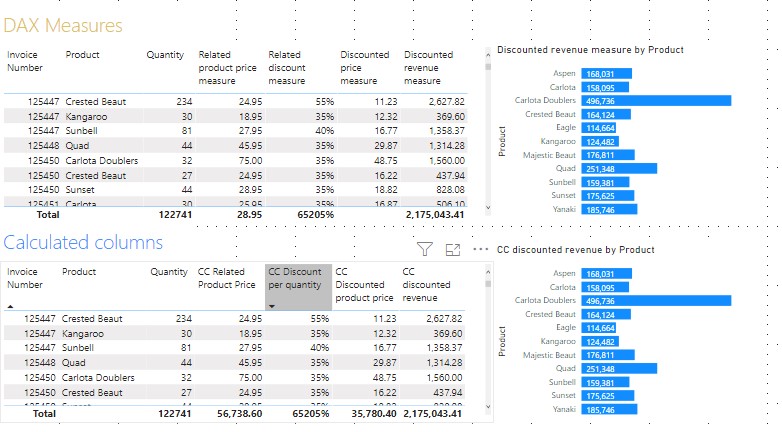The width and height of the screenshot is (782, 432).
Task: Click Sunset product cell in DAX Measures table
Action: click(x=80, y=190)
